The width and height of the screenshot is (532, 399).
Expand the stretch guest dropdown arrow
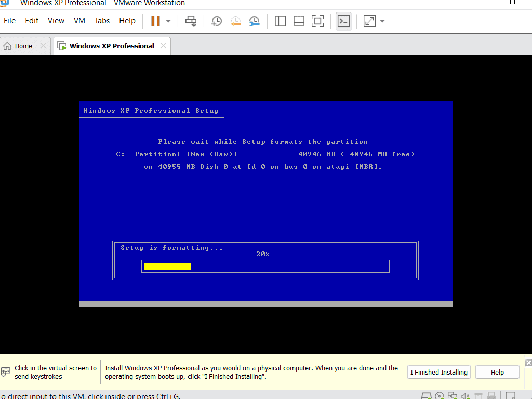[382, 21]
